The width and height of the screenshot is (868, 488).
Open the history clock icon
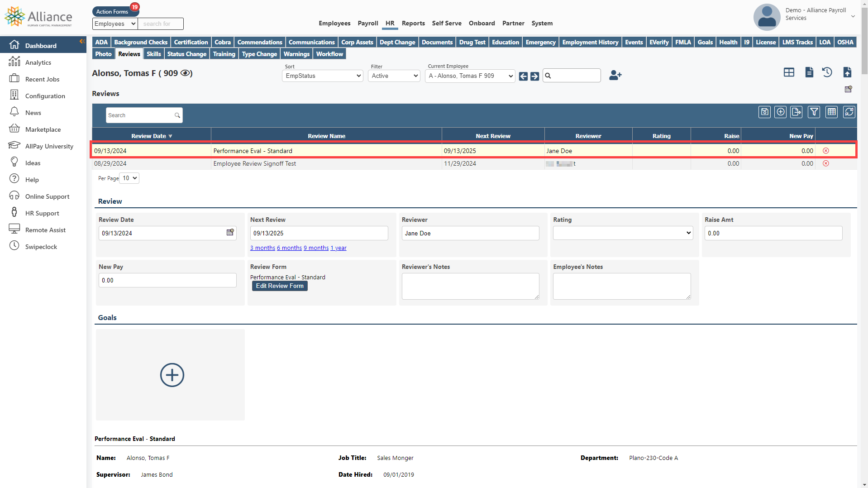(x=827, y=72)
